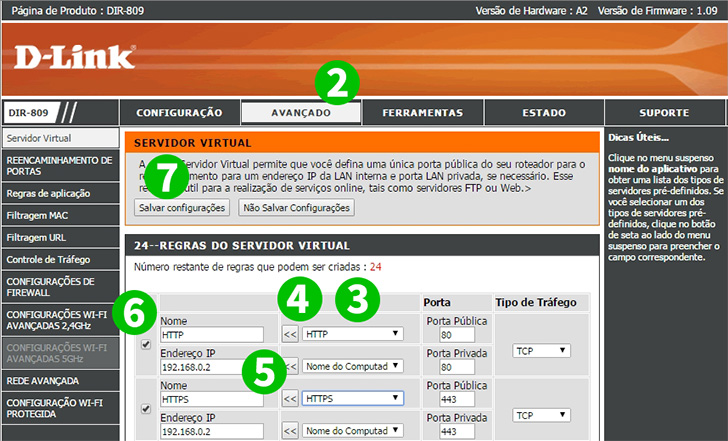Open CONFIGURAÇÕES WI-FI AVANÇADAS 5GHz

pos(60,353)
